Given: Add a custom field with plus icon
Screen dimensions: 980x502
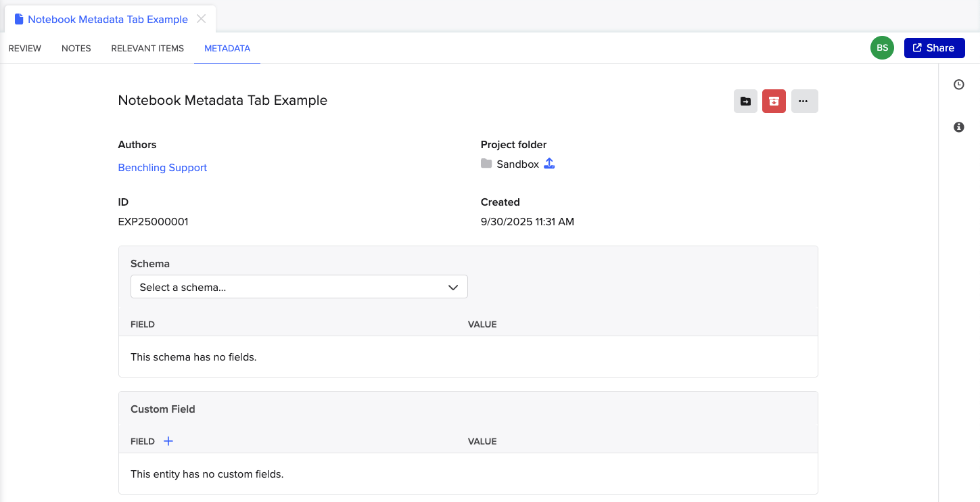Looking at the screenshot, I should 168,441.
